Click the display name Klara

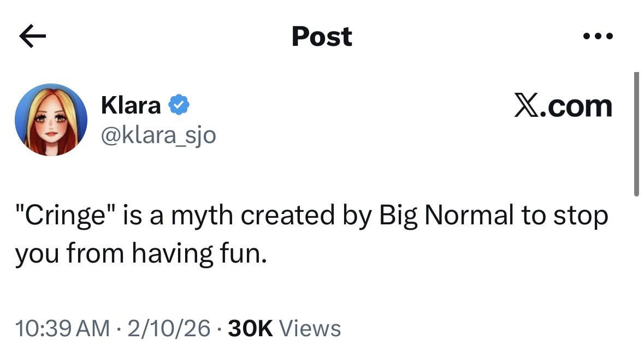coord(131,105)
